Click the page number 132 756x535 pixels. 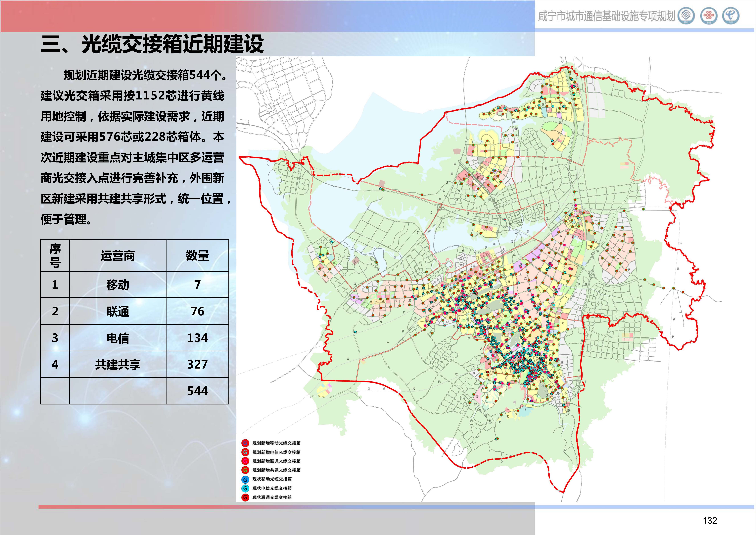coord(710,520)
